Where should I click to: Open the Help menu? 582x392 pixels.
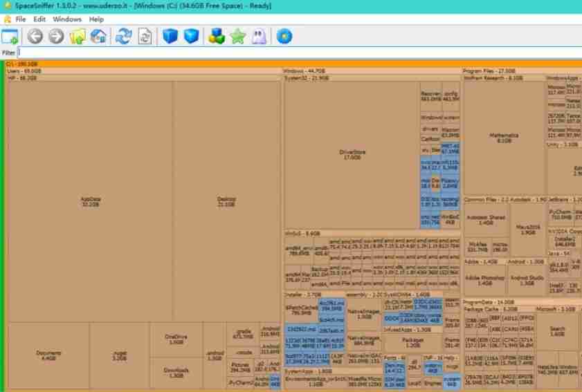[96, 19]
